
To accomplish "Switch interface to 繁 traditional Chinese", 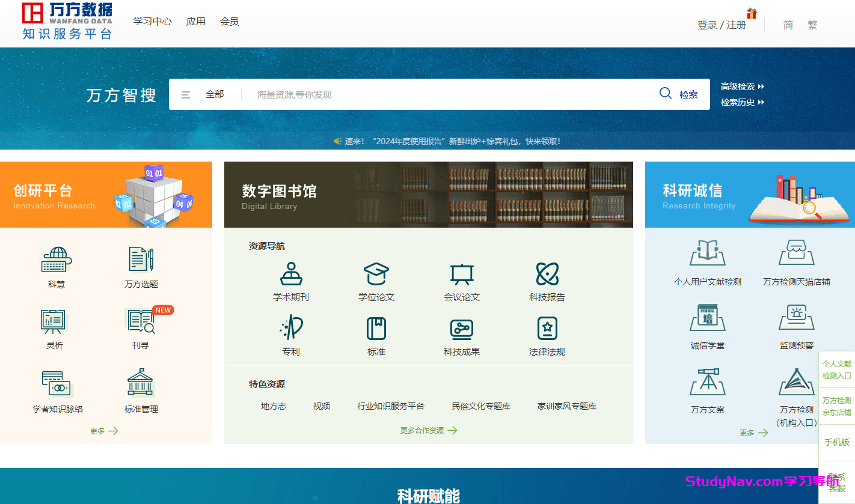I will coord(812,25).
